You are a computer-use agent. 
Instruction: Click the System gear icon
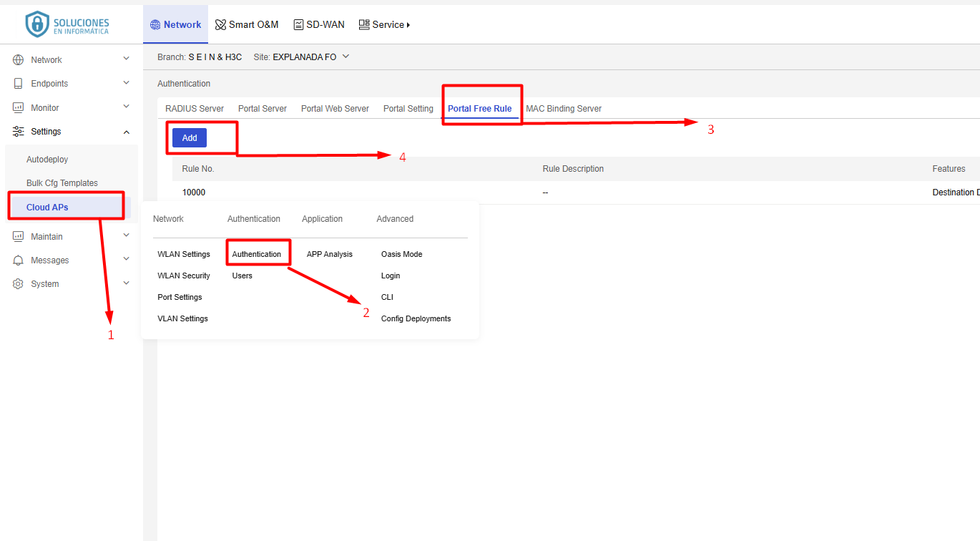coord(19,284)
